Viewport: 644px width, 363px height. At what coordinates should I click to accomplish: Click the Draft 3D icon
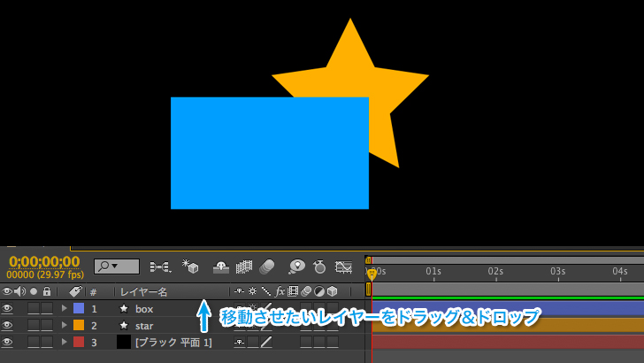click(189, 266)
